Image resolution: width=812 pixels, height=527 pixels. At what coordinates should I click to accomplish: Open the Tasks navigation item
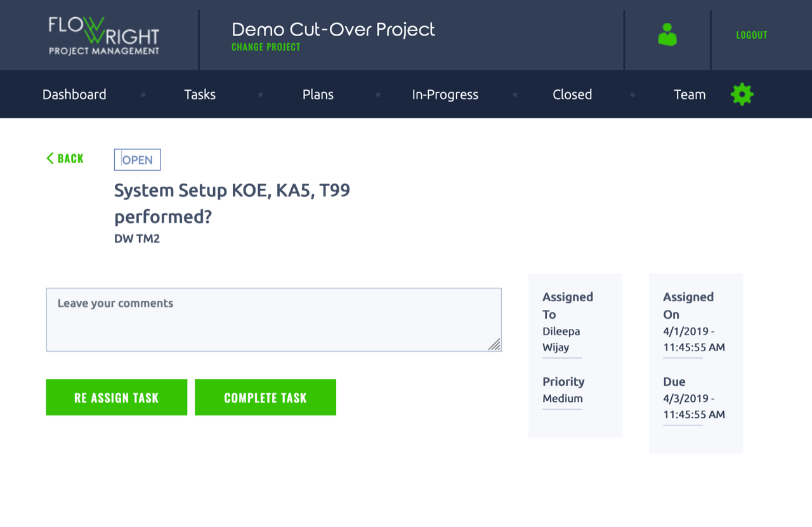[x=200, y=94]
